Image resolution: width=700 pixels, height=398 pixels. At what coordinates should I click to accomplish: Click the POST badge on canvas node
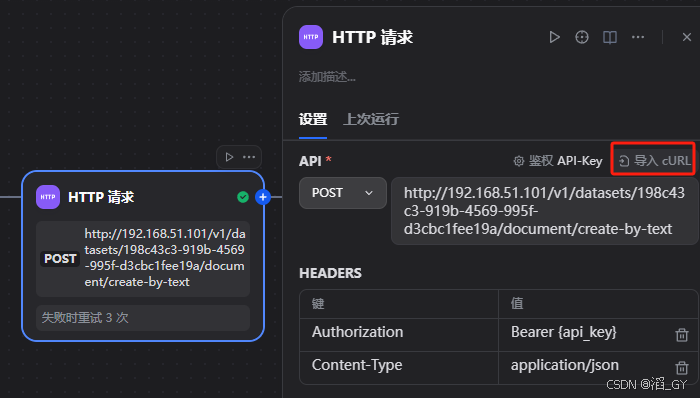pyautogui.click(x=60, y=259)
